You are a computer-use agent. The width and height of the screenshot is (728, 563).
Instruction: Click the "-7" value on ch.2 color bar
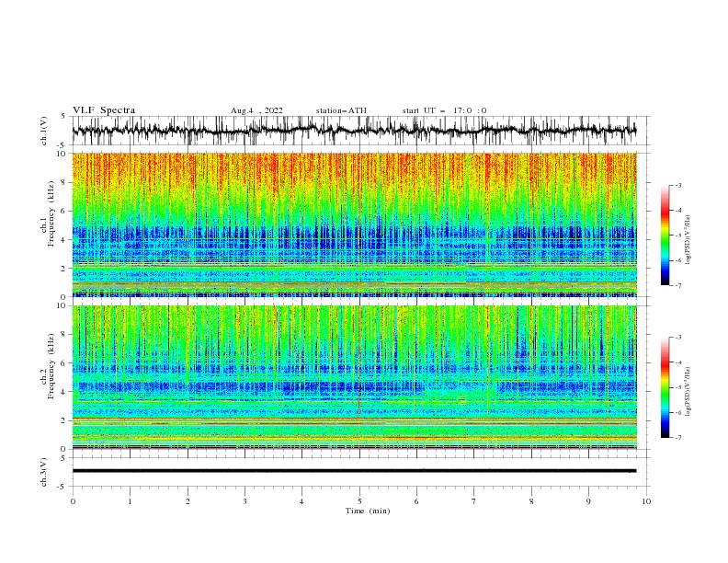[x=678, y=438]
